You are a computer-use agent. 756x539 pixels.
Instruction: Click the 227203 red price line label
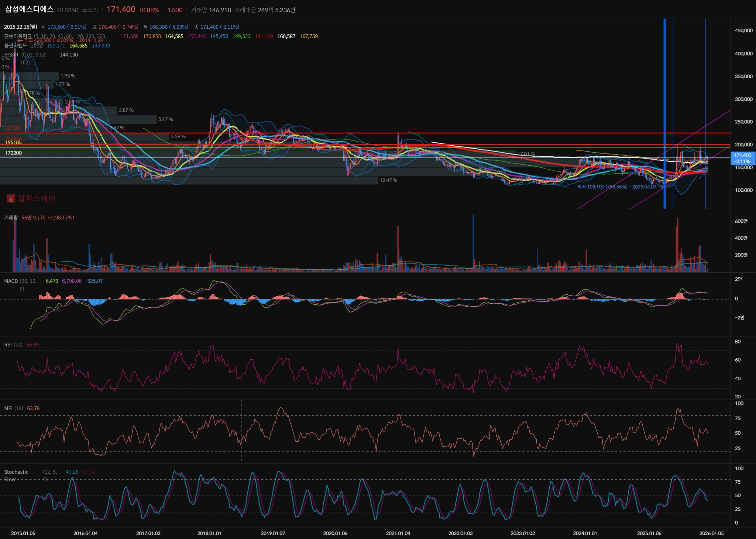click(x=13, y=128)
